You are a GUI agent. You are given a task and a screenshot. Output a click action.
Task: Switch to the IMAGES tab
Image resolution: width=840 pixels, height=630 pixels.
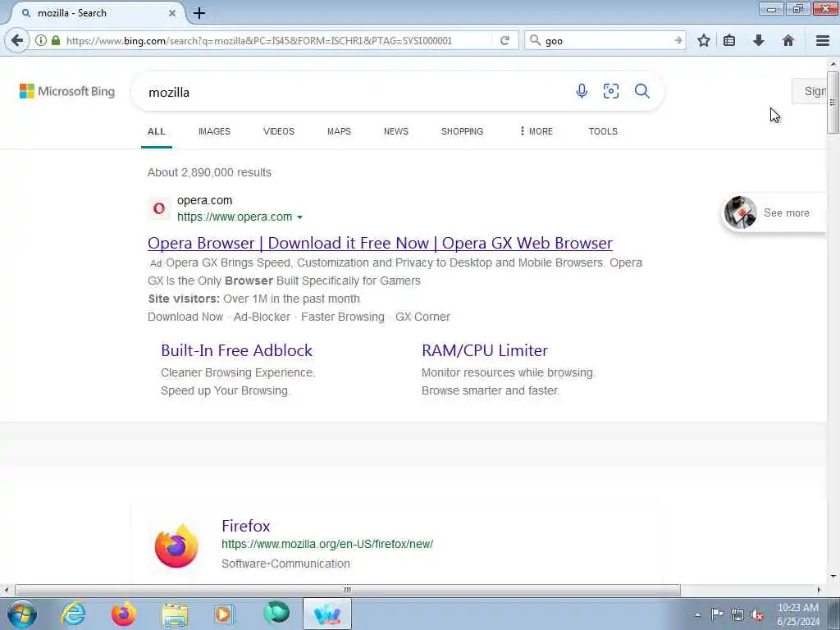(x=214, y=131)
